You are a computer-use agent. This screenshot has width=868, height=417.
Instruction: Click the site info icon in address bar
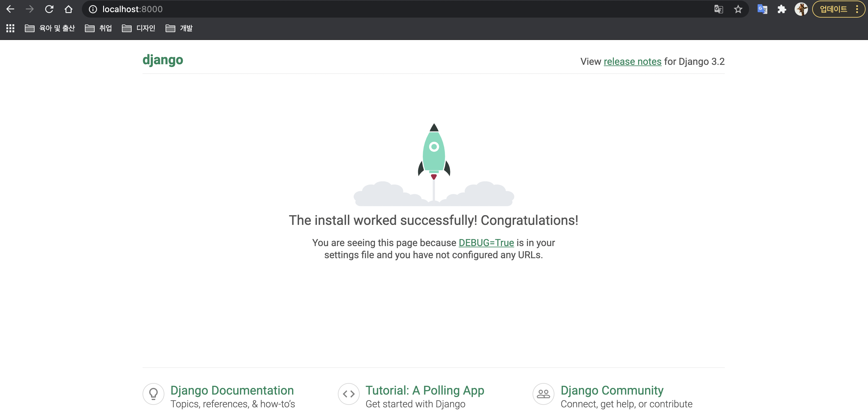coord(93,9)
